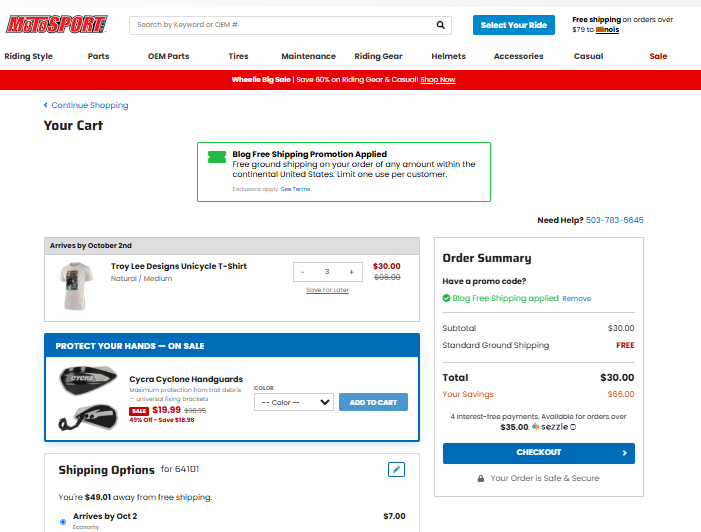This screenshot has height=532, width=701.
Task: Click the edit shipping zip pencil icon
Action: (x=396, y=469)
